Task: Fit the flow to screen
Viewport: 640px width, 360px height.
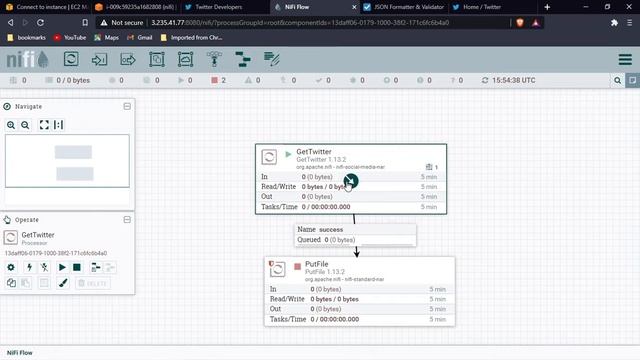Action: coord(44,125)
